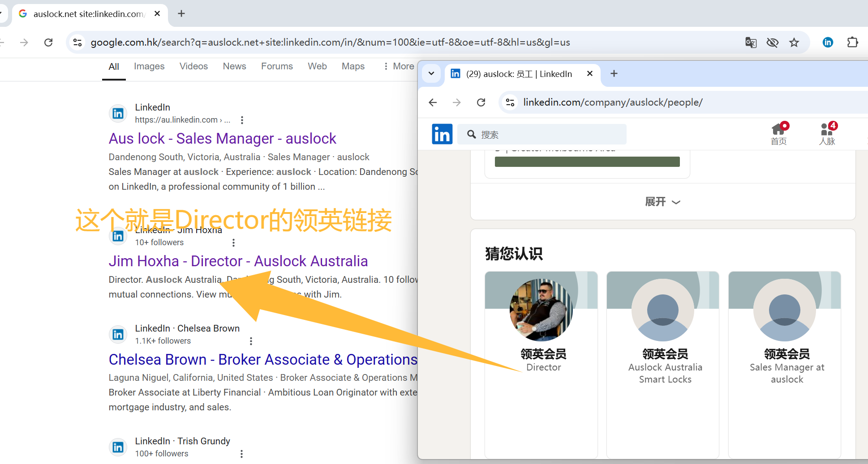The width and height of the screenshot is (868, 464).
Task: Go forward in LinkedIn window
Action: pos(457,102)
